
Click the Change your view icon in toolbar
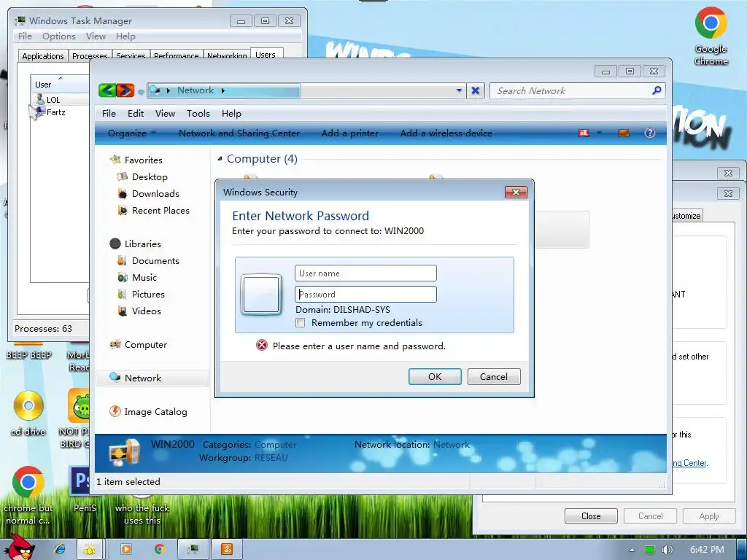(584, 133)
